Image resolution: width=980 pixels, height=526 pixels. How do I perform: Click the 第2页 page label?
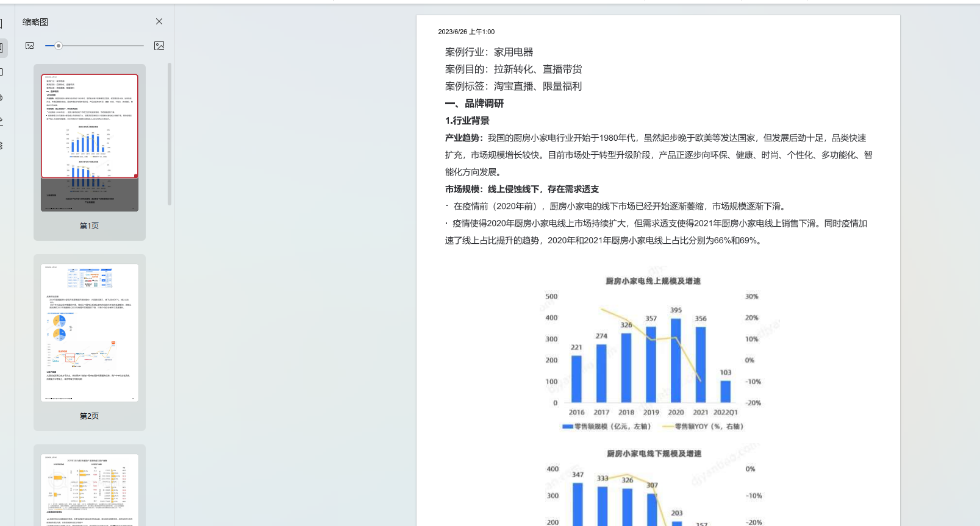tap(89, 416)
